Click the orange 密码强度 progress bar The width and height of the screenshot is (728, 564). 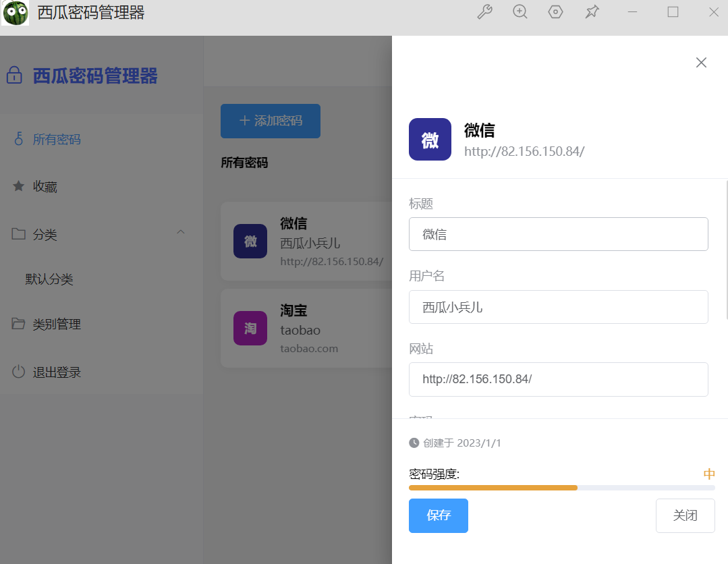[x=562, y=488]
